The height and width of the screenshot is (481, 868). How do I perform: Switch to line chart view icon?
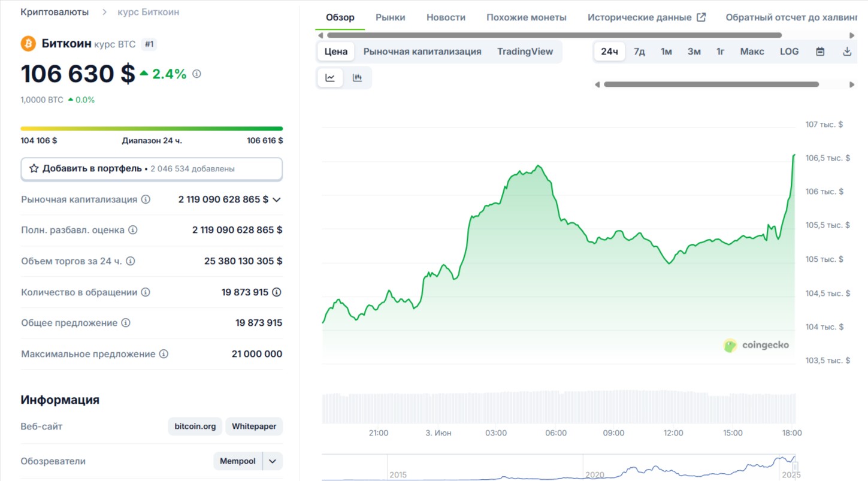pos(330,78)
